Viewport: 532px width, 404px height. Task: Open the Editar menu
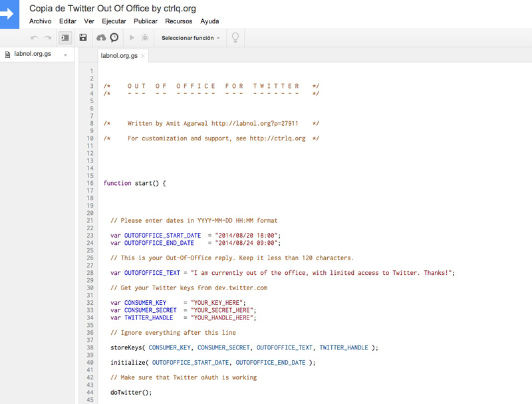coord(68,21)
